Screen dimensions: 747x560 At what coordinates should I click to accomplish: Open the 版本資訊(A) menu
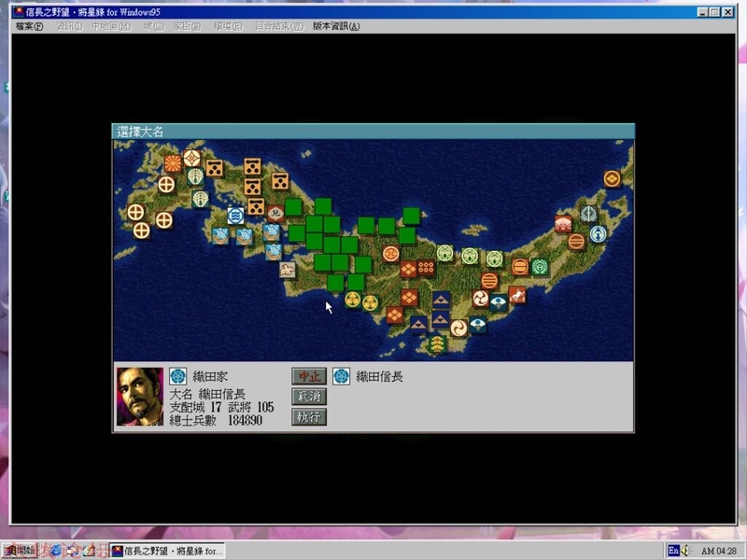pyautogui.click(x=336, y=26)
